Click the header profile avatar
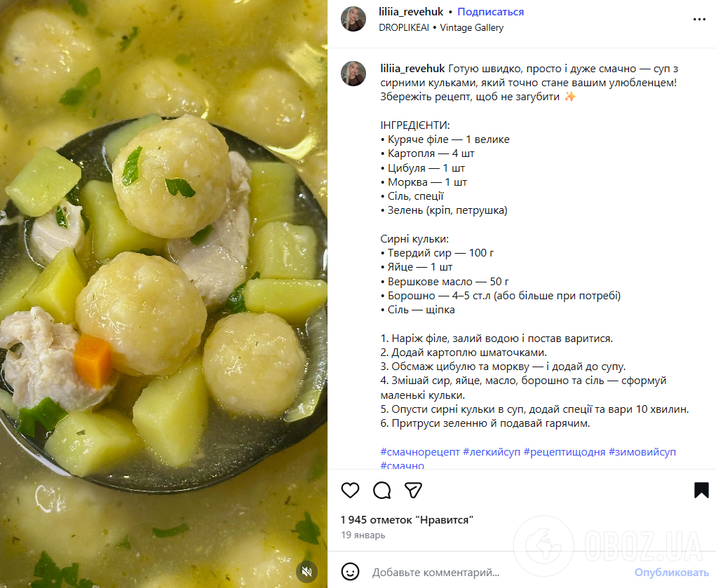The image size is (716, 588). pyautogui.click(x=353, y=19)
